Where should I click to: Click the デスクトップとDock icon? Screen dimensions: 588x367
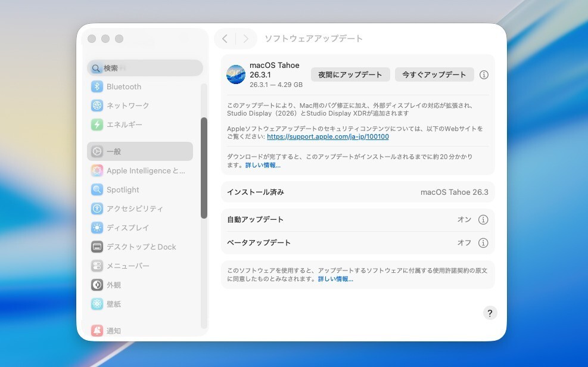pos(97,247)
